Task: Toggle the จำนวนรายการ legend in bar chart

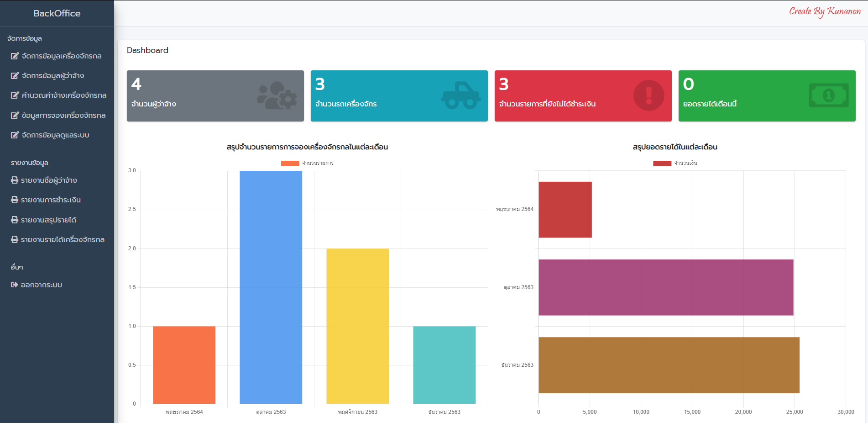Action: pos(307,163)
